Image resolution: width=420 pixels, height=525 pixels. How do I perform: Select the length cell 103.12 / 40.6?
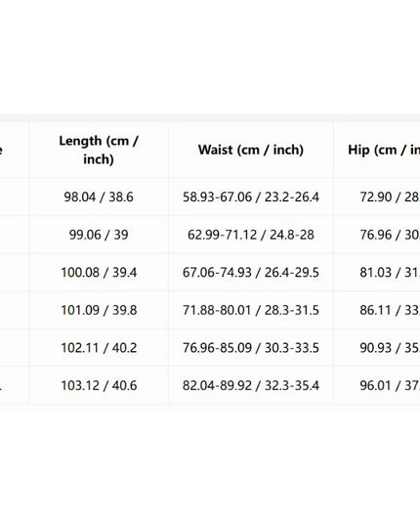click(x=99, y=386)
